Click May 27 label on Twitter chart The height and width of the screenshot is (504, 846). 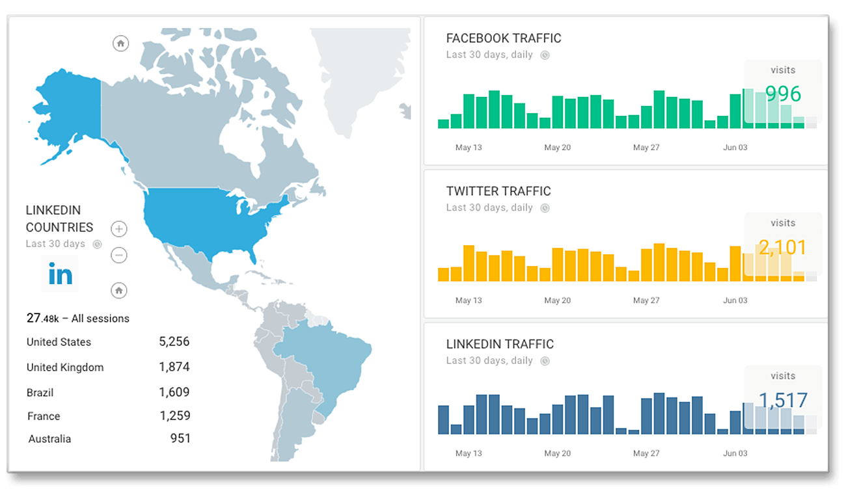[x=646, y=300]
